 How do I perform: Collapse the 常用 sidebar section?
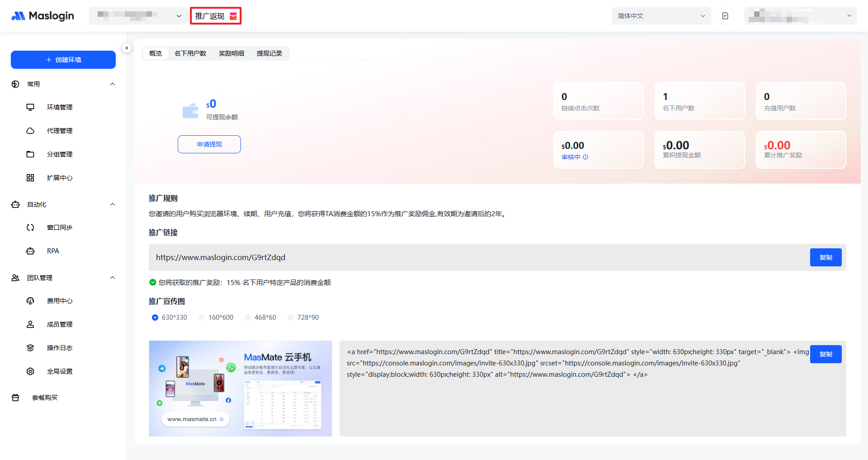pos(113,84)
